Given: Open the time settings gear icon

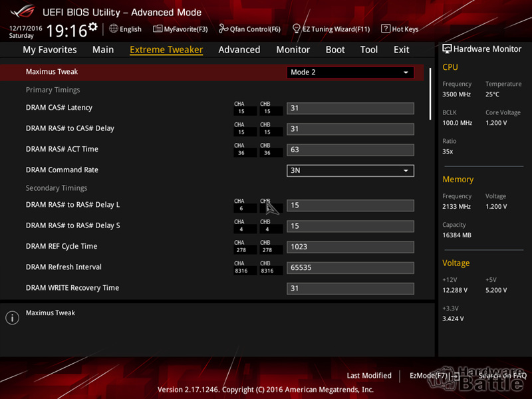Looking at the screenshot, I should click(x=92, y=26).
